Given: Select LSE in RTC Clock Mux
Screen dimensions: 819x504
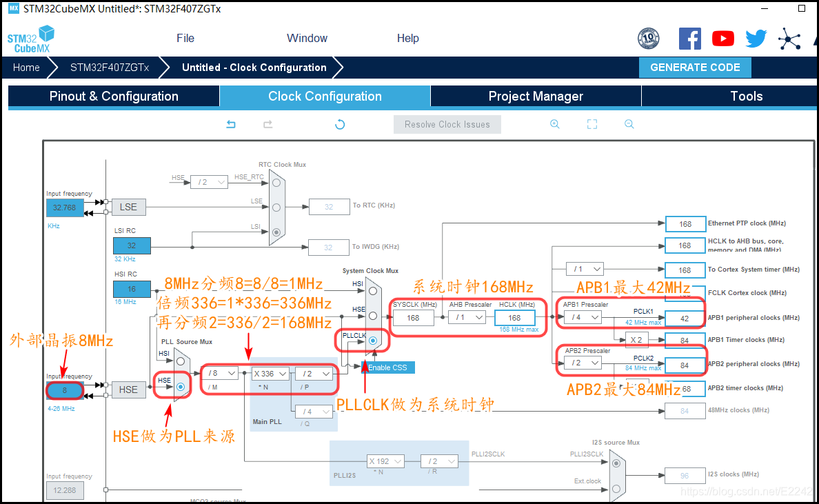Looking at the screenshot, I should [276, 208].
